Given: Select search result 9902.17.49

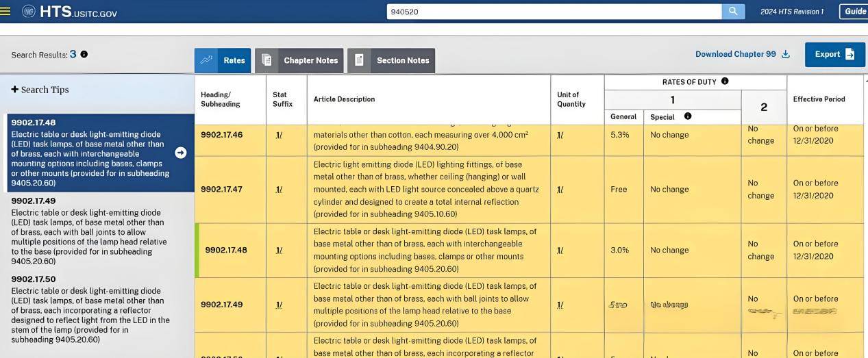Looking at the screenshot, I should point(91,231).
